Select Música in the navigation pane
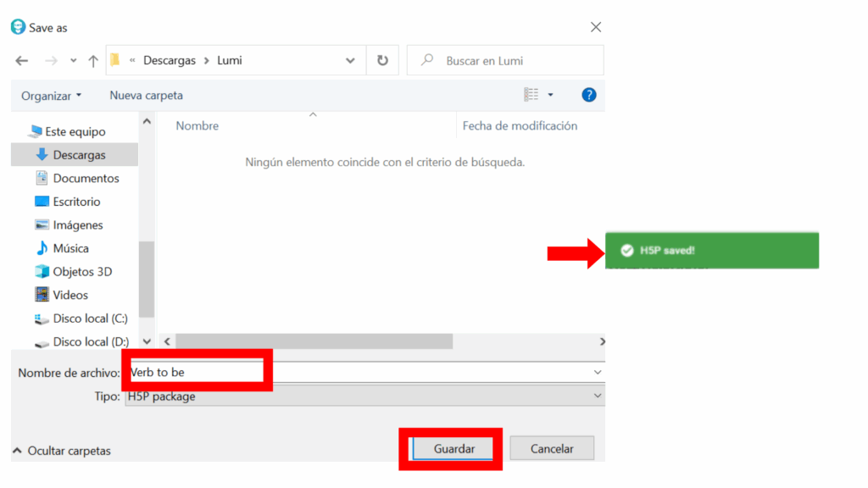This screenshot has height=488, width=868. tap(70, 248)
